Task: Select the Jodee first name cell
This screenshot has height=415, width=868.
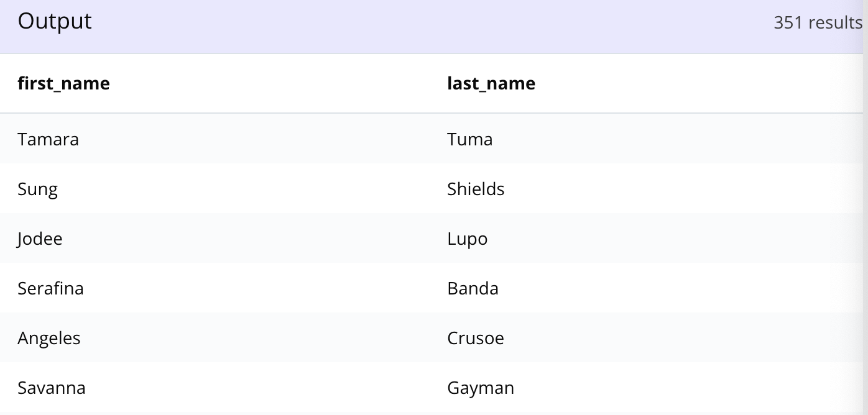Action: [x=40, y=239]
